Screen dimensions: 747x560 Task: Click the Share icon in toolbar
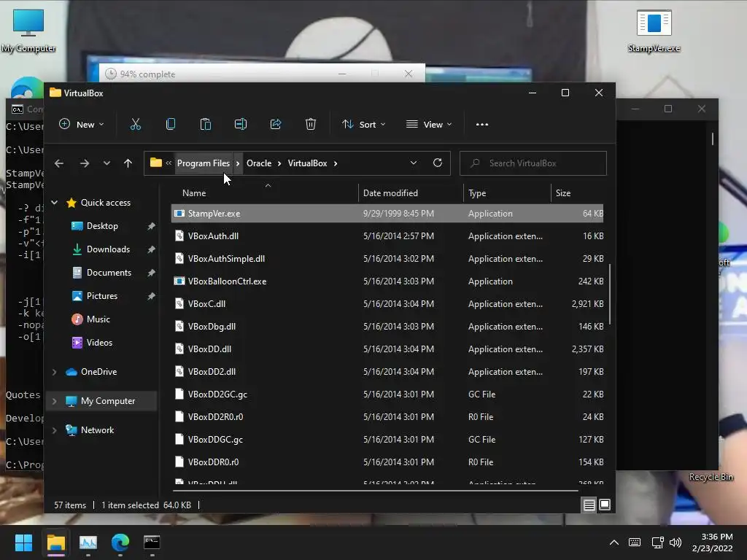pyautogui.click(x=275, y=124)
